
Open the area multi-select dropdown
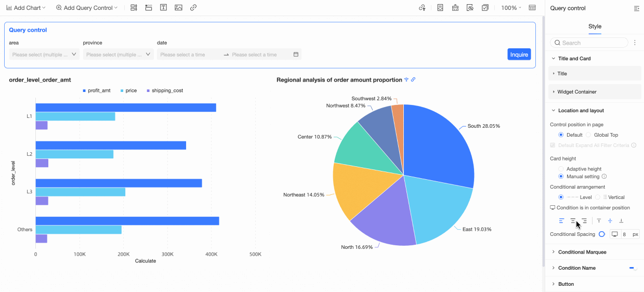click(x=44, y=55)
